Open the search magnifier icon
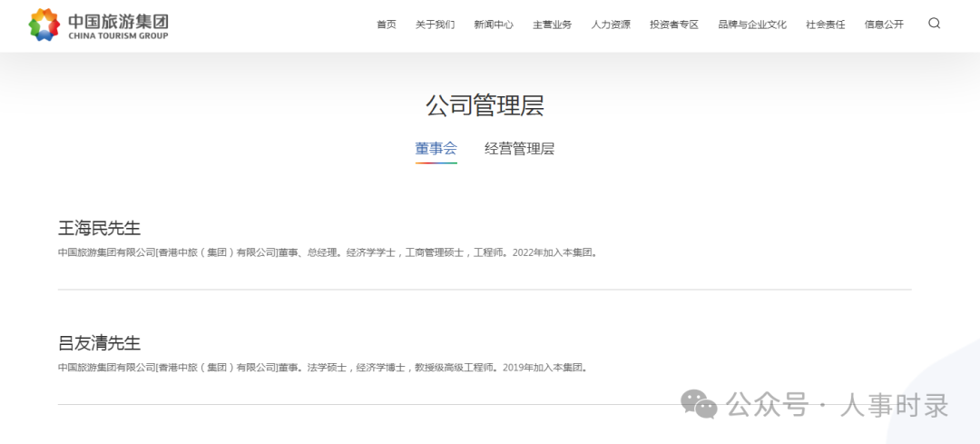Screen dimensions: 980x444 point(934,24)
